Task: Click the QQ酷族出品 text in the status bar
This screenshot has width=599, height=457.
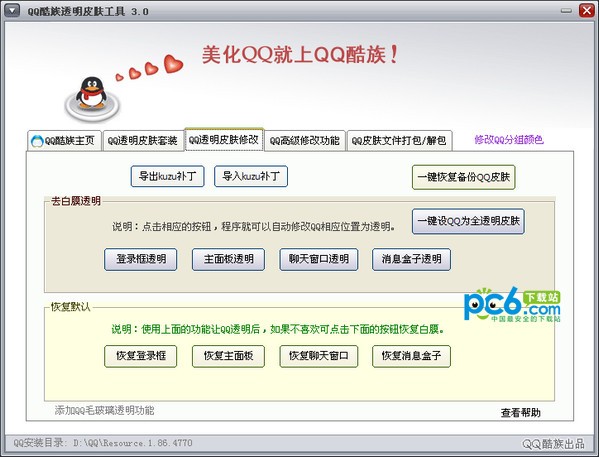Action: 553,444
